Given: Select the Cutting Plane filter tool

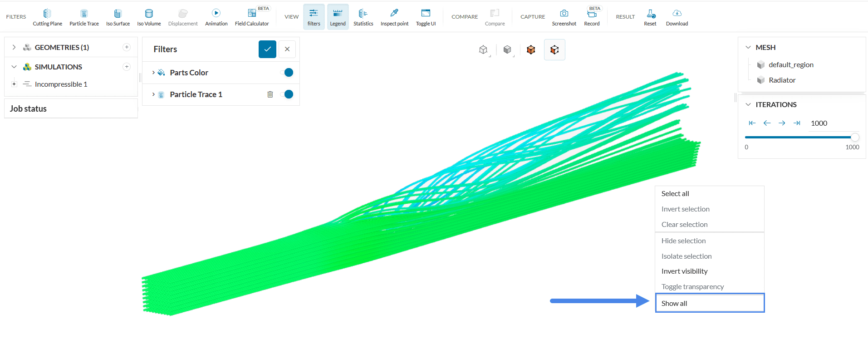Looking at the screenshot, I should (47, 17).
